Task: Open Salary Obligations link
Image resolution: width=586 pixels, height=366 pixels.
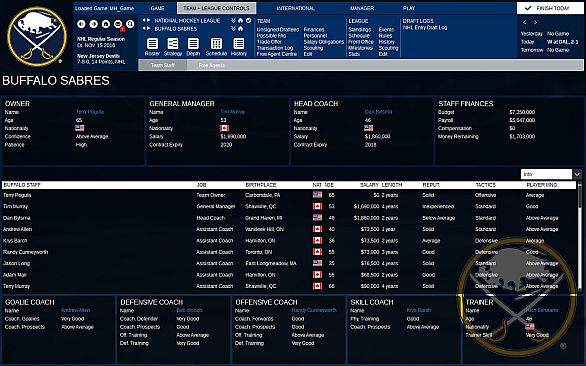Action: 324,42
